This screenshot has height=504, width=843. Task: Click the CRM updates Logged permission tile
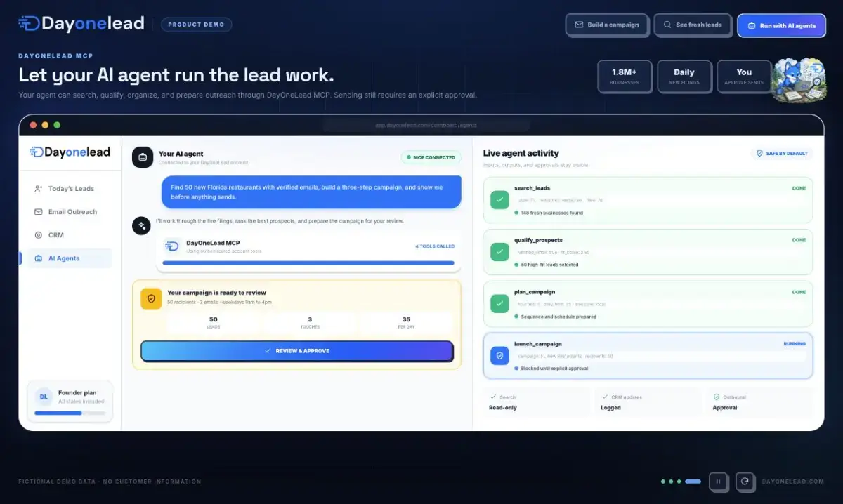click(648, 402)
